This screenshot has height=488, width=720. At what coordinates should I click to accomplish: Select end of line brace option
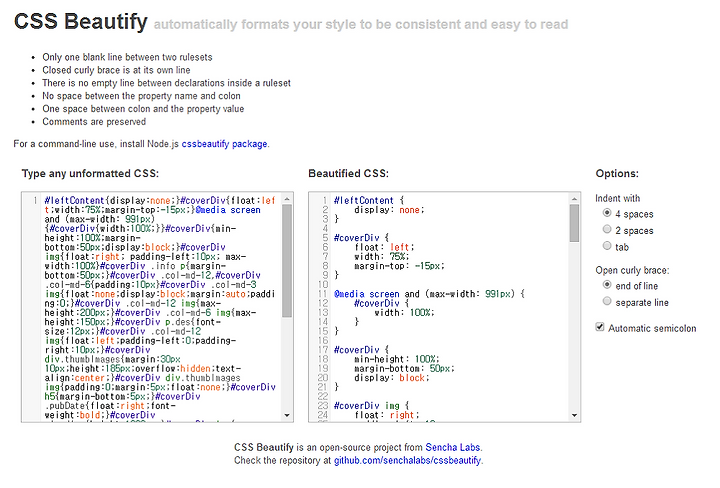607,285
